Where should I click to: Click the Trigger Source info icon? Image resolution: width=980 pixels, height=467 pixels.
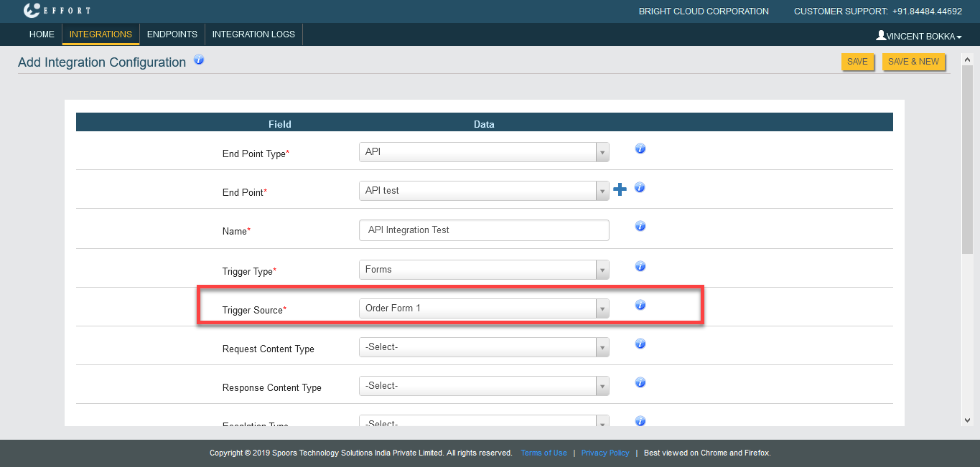click(640, 306)
